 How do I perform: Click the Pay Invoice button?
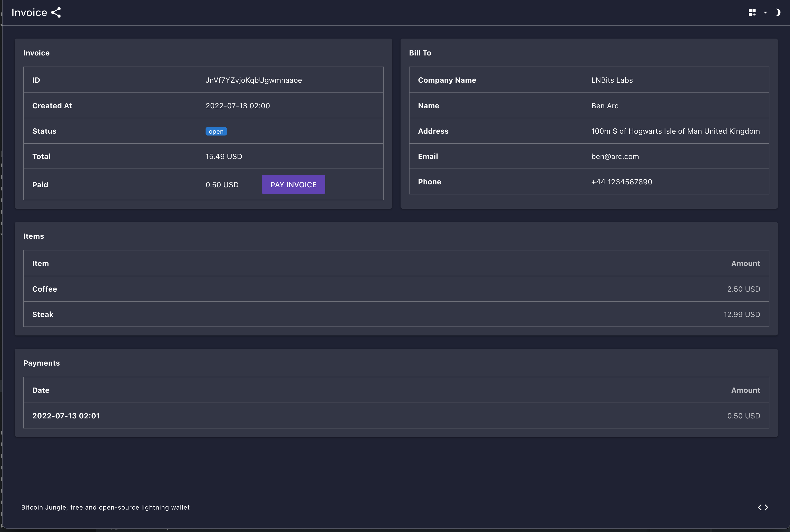[x=293, y=185]
